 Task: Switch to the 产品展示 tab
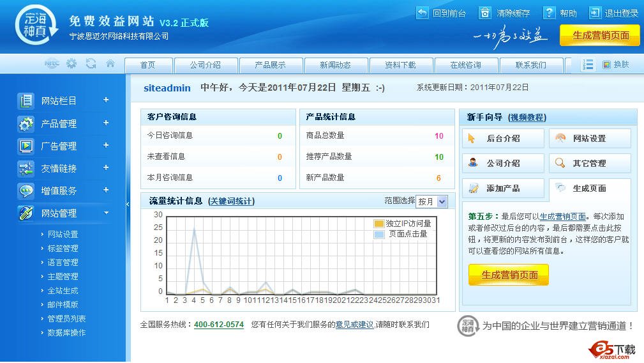coord(270,65)
